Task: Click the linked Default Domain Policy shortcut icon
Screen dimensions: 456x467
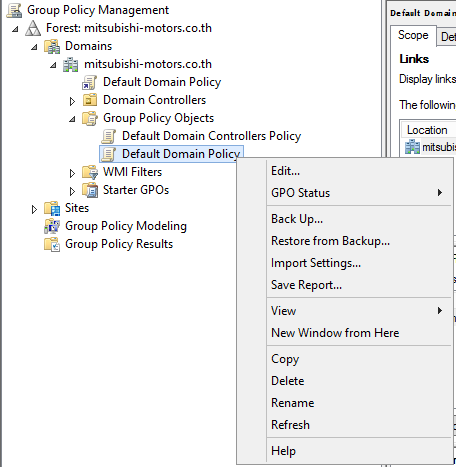Action: point(89,82)
